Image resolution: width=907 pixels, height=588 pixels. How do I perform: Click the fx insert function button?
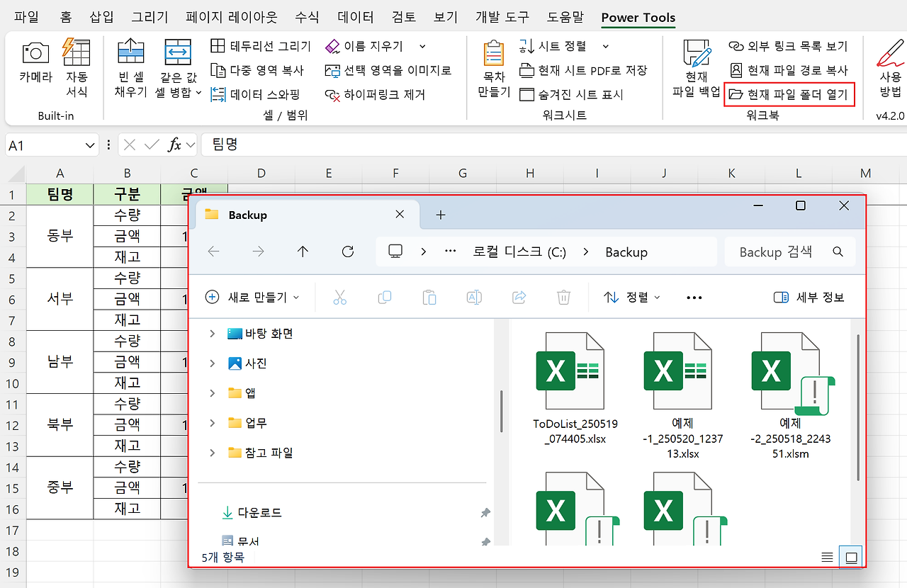(x=174, y=145)
